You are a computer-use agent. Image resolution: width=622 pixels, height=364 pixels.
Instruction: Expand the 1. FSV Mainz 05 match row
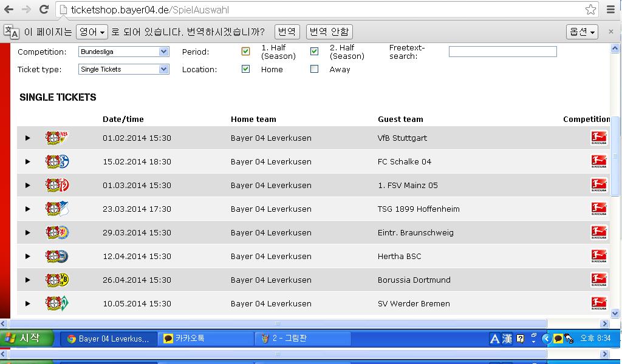(27, 185)
